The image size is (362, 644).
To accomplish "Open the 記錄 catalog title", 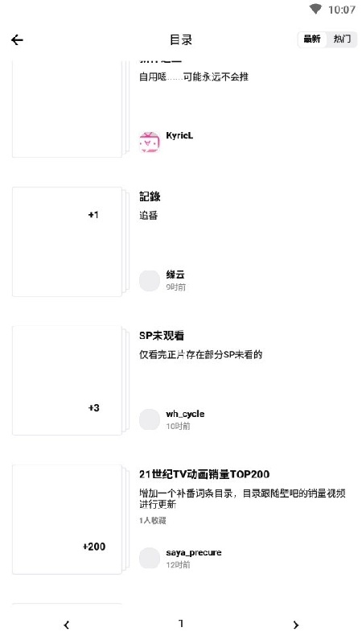I will (x=150, y=196).
